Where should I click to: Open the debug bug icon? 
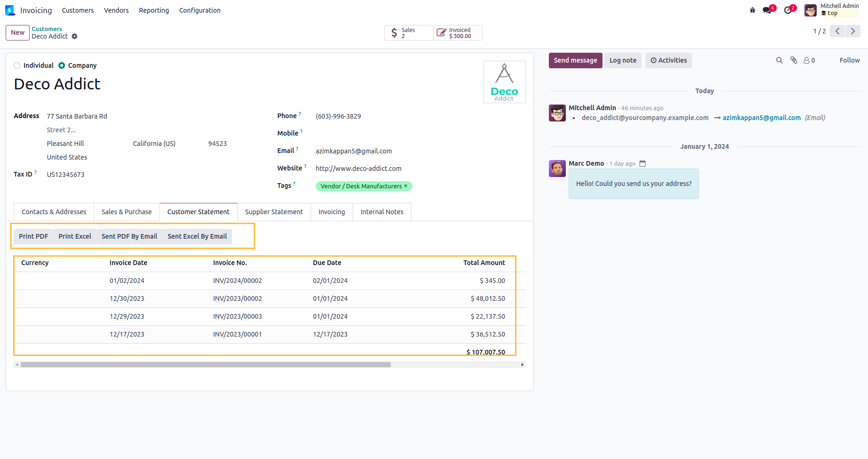point(752,10)
